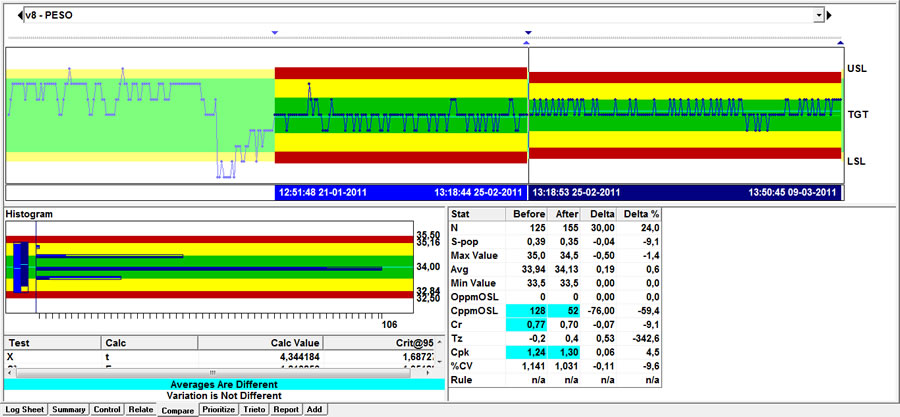This screenshot has width=900, height=417.
Task: Click the first downward blue range marker
Action: (274, 33)
